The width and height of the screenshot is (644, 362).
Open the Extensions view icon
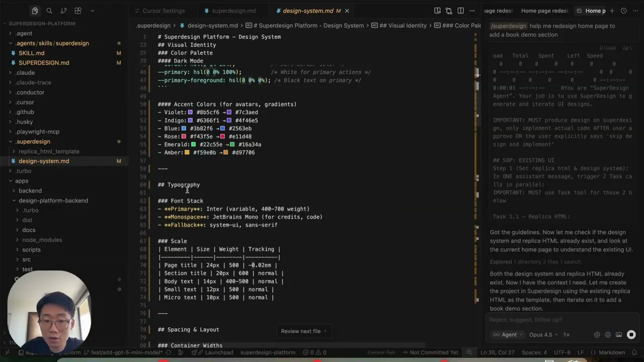[78, 11]
